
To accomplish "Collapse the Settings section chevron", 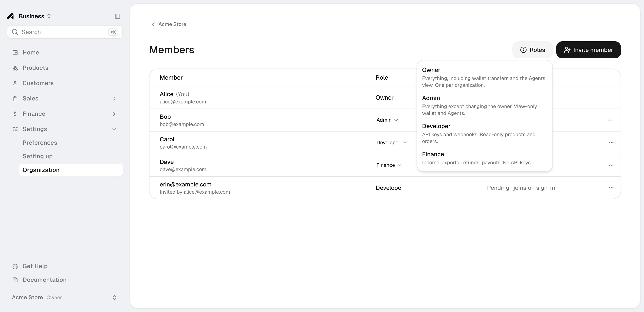I will click(x=114, y=129).
